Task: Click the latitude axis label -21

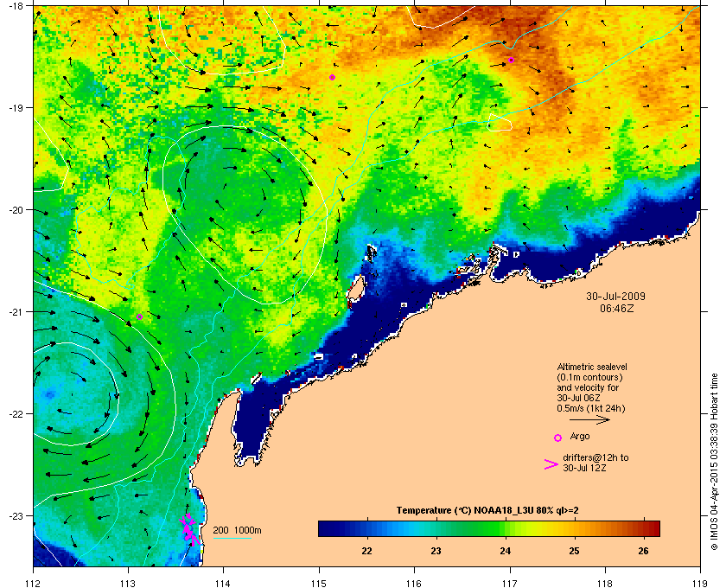Action: coord(16,311)
